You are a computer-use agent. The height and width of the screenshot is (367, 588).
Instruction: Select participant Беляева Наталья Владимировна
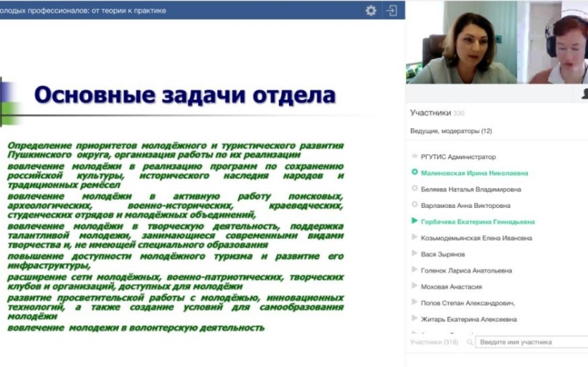[x=471, y=189]
